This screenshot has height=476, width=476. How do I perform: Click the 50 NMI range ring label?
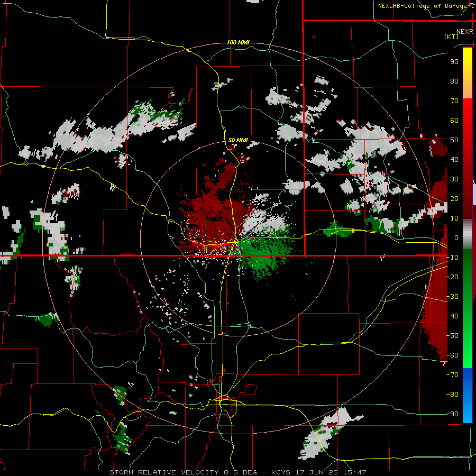pos(238,140)
